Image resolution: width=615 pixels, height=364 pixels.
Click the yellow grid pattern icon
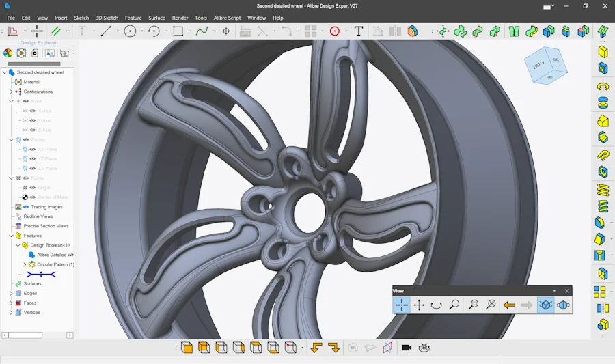(600, 292)
